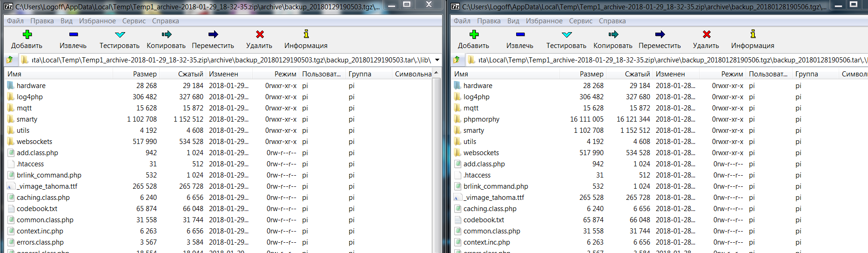868x253 pixels.
Task: Select _vimage_tahoma.ttf font icon in left window
Action: (11, 186)
